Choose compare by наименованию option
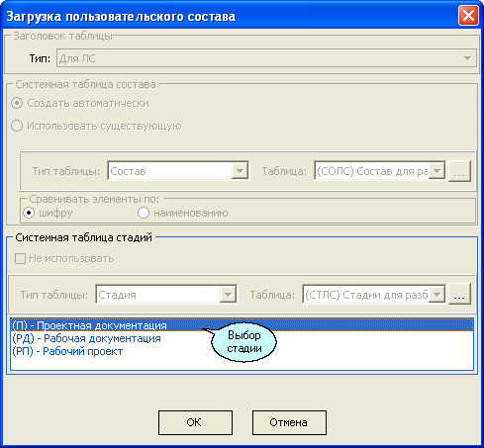The width and height of the screenshot is (484, 448). coord(144,213)
